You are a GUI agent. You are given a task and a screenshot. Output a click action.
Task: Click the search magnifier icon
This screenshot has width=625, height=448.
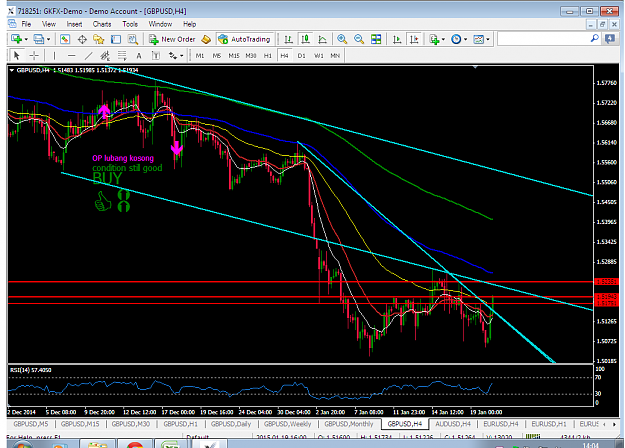click(594, 39)
